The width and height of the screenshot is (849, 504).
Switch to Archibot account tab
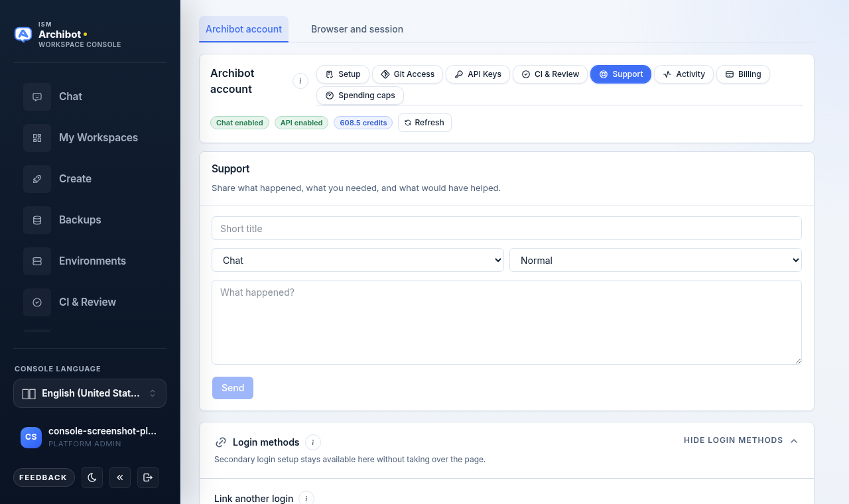[243, 29]
